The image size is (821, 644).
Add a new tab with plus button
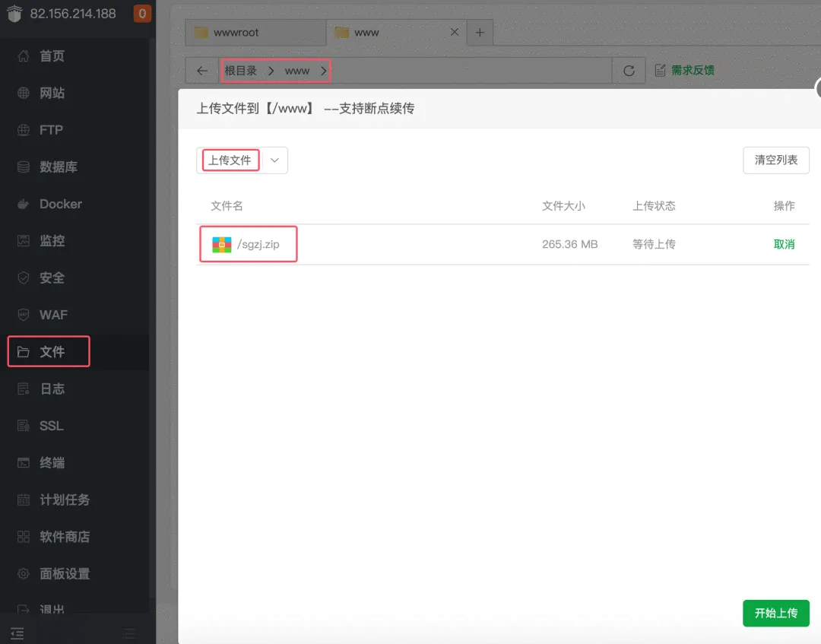pos(480,33)
